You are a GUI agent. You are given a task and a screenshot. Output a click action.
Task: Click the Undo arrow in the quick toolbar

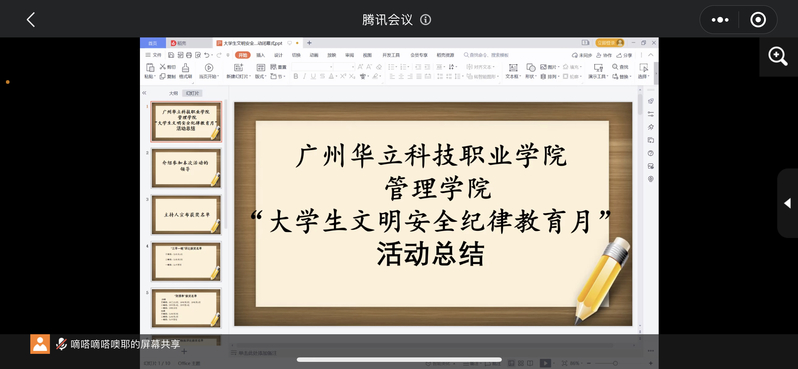click(207, 55)
